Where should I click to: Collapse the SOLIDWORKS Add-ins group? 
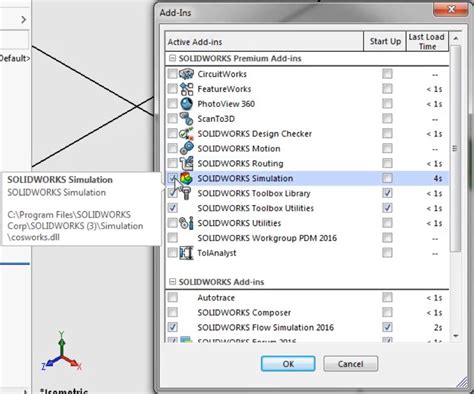[x=172, y=282]
